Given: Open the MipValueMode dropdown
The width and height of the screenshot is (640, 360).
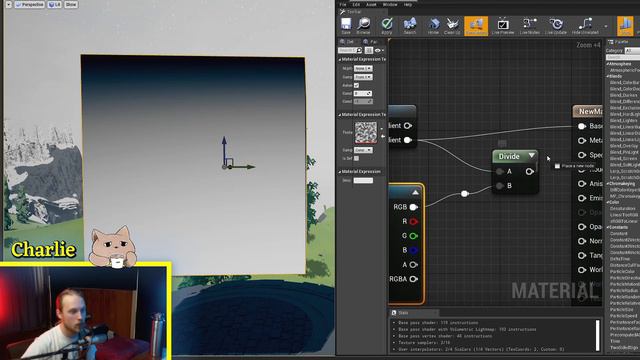Looking at the screenshot, I should tap(363, 69).
